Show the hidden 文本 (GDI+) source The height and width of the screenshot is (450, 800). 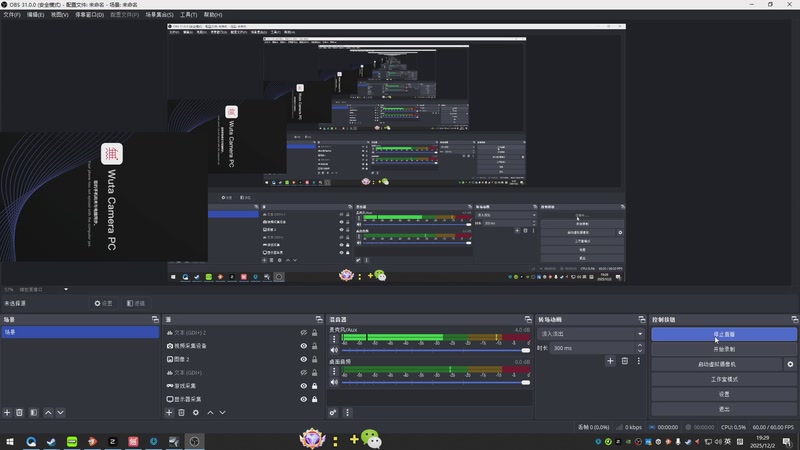coord(304,372)
